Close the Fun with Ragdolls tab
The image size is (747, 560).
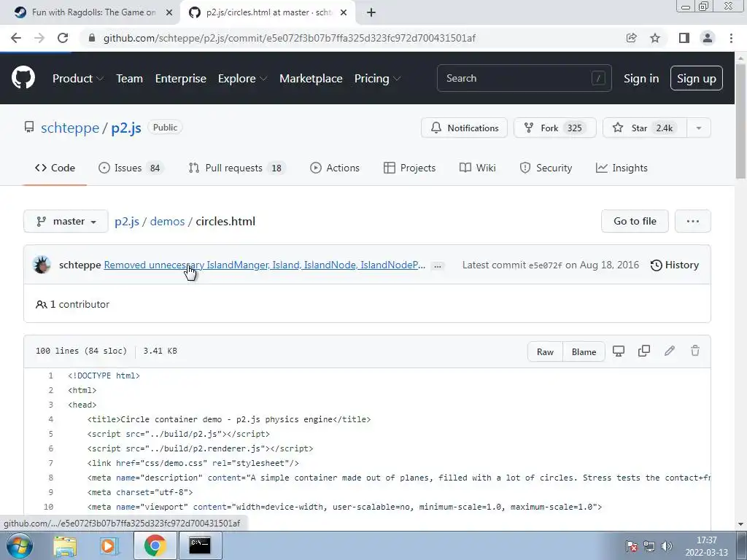point(169,13)
